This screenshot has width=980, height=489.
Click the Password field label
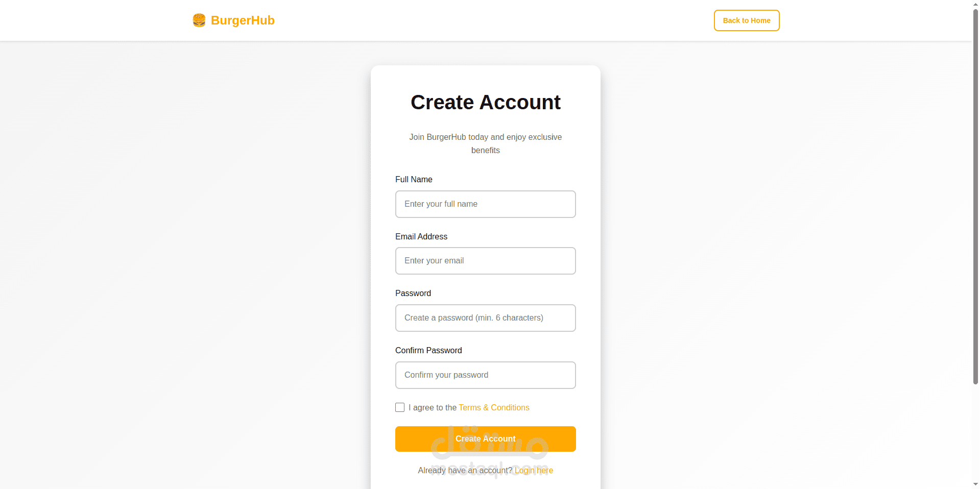(x=413, y=294)
